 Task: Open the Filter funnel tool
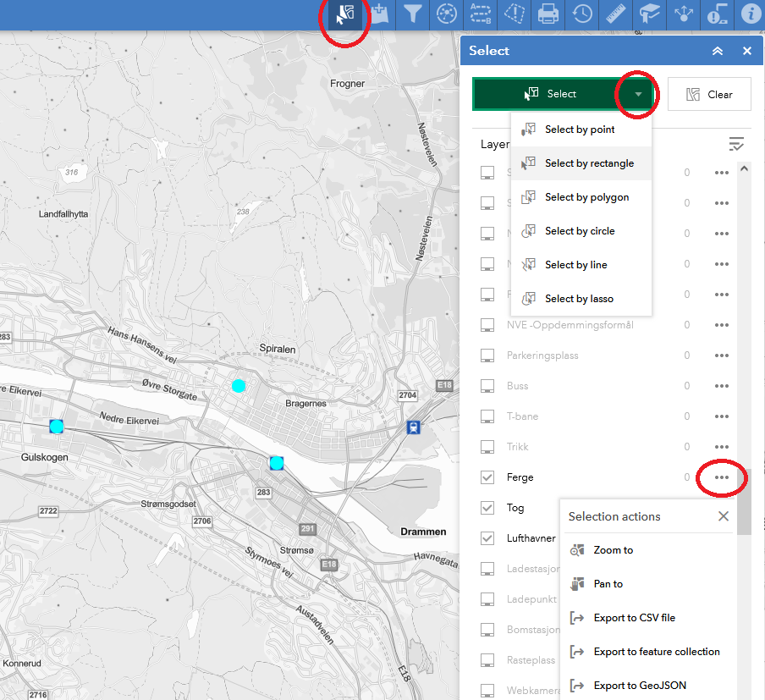click(x=413, y=14)
